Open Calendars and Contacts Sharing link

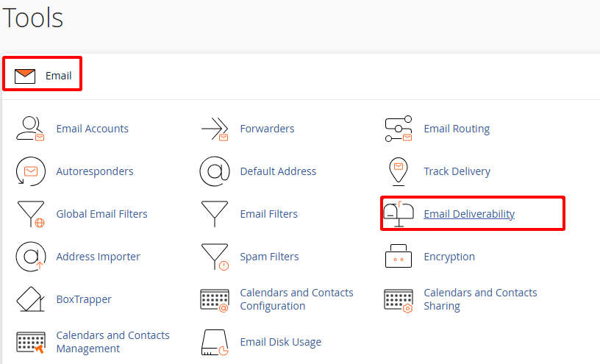pos(480,299)
